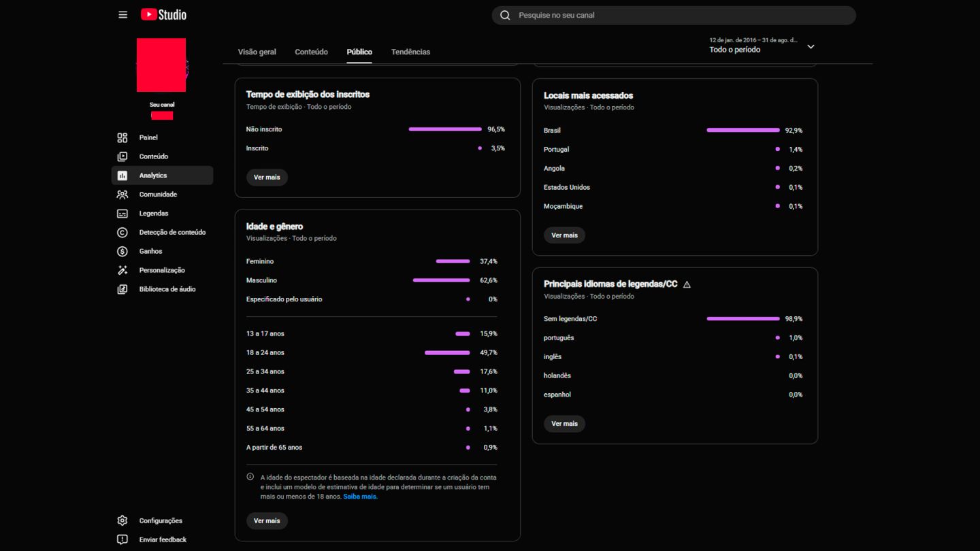The height and width of the screenshot is (551, 980).
Task: Click Ver mais under Principais idiomas de legendas/CC
Action: point(564,424)
